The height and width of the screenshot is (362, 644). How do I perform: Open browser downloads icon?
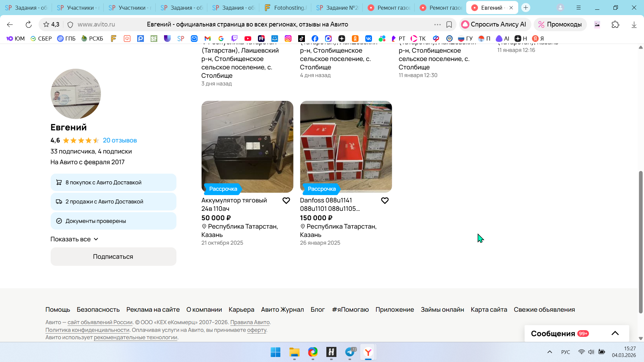[x=634, y=24]
